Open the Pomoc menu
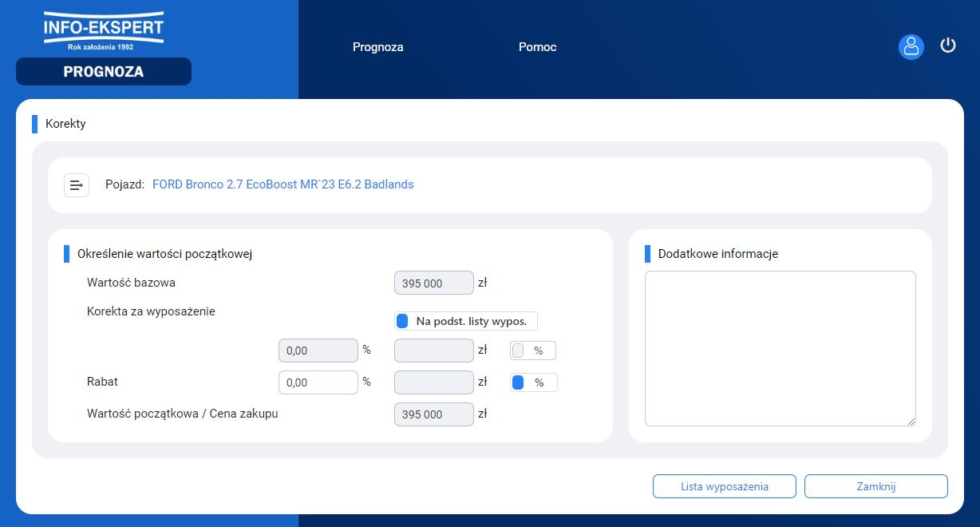 tap(537, 47)
